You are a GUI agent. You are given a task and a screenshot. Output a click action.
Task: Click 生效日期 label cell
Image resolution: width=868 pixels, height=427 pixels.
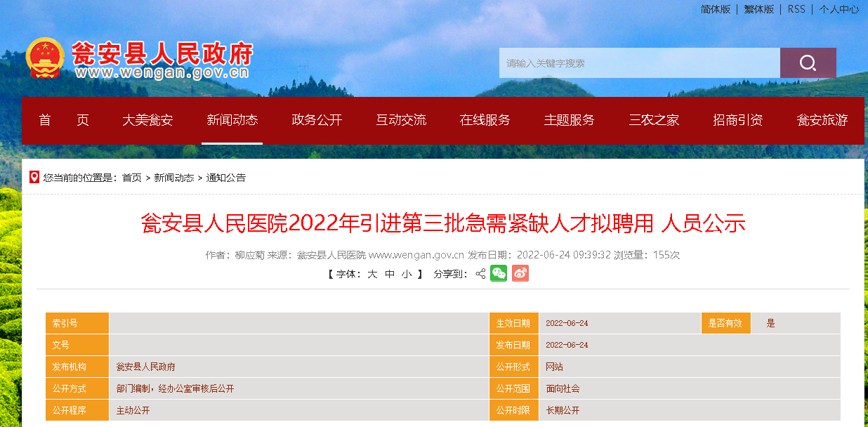(513, 323)
